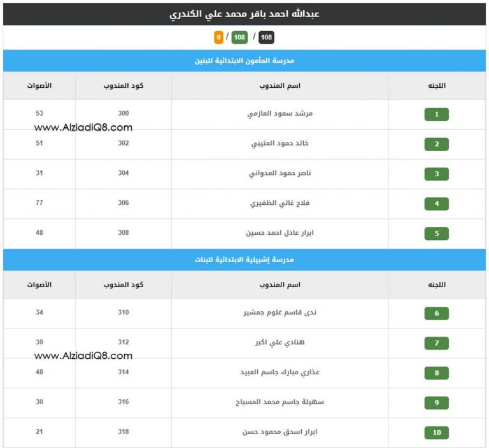Click delegate name مرشد سعود العازمي
The image size is (489, 448).
point(280,114)
